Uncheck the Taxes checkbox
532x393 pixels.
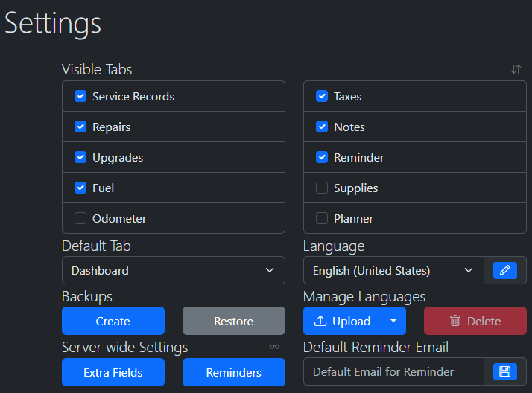(x=322, y=96)
